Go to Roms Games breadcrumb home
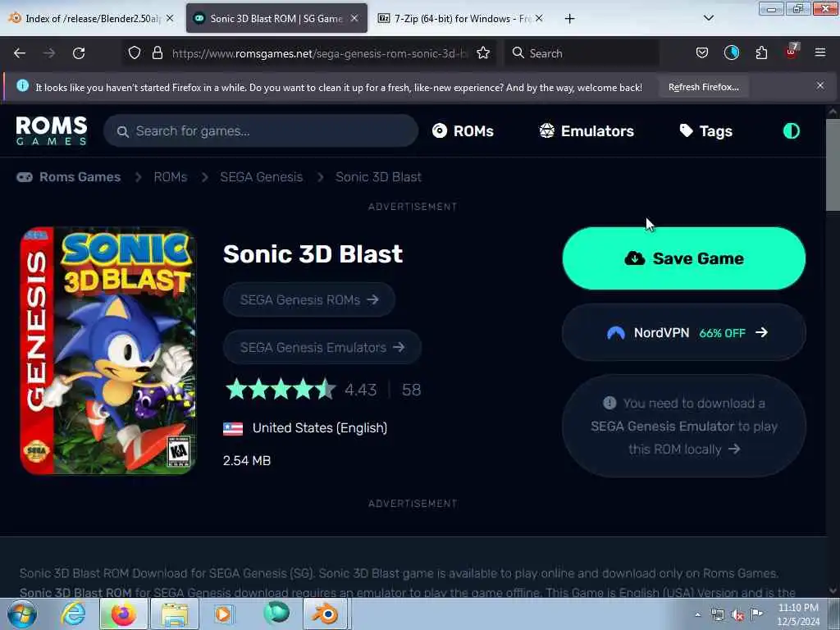 69,177
